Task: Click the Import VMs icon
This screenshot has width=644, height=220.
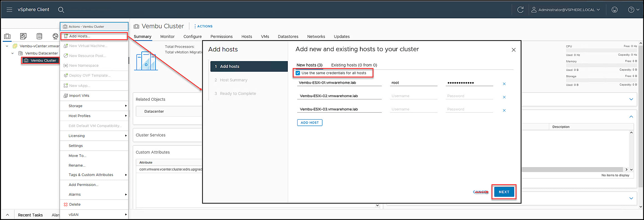Action: click(66, 96)
